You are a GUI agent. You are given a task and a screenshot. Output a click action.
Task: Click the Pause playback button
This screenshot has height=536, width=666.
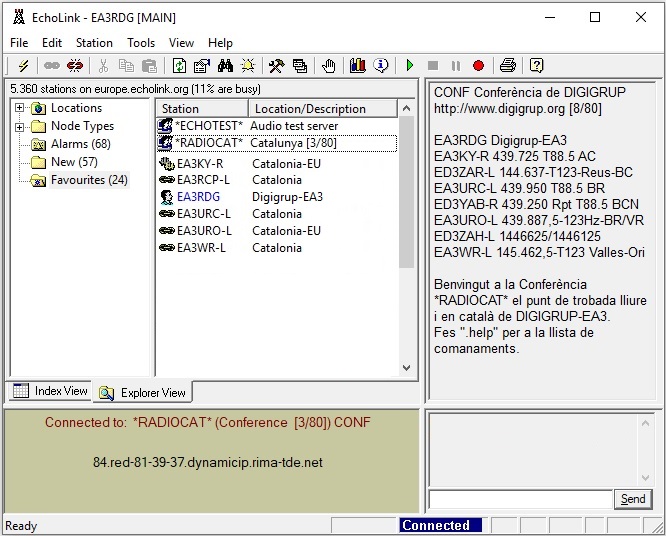point(456,65)
